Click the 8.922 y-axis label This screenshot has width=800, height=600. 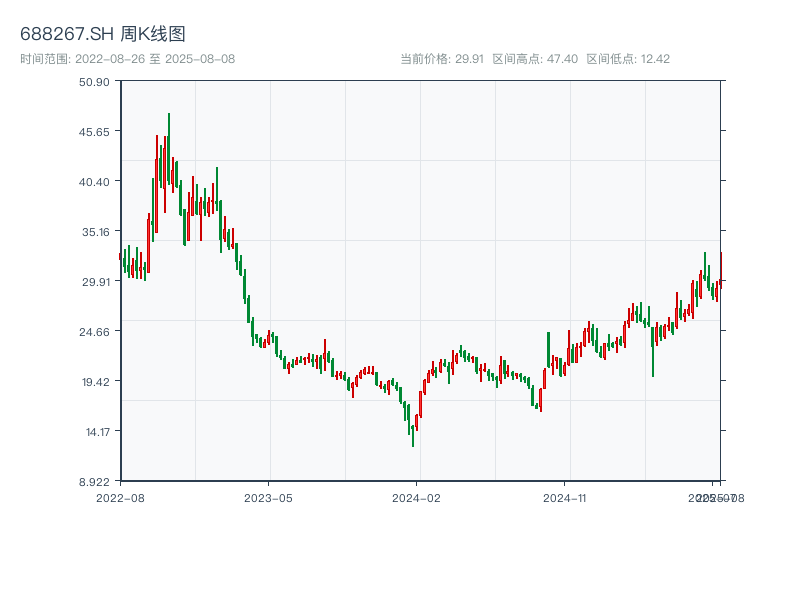94,482
